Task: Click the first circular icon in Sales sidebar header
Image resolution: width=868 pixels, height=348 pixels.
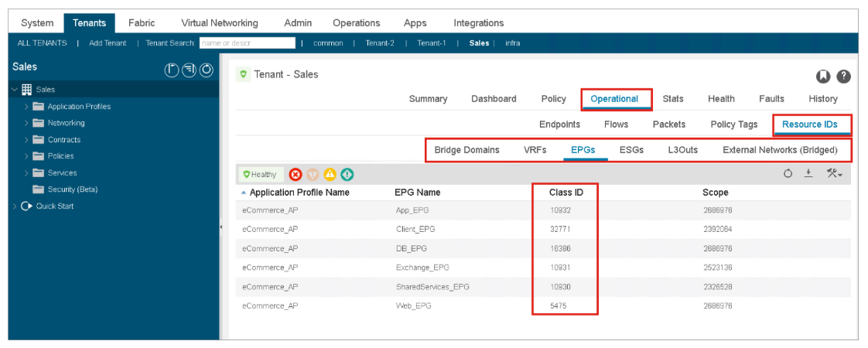Action: point(172,70)
